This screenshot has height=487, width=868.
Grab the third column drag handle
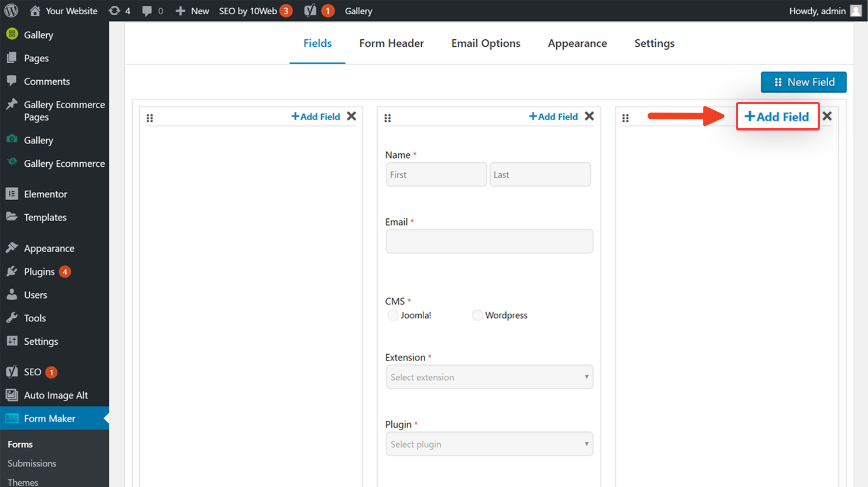[625, 118]
